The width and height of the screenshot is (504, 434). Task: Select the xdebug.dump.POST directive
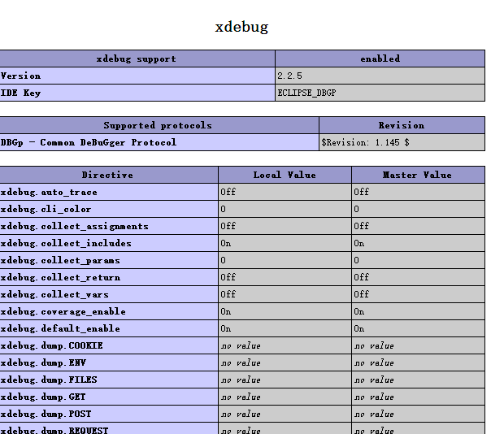[46, 414]
